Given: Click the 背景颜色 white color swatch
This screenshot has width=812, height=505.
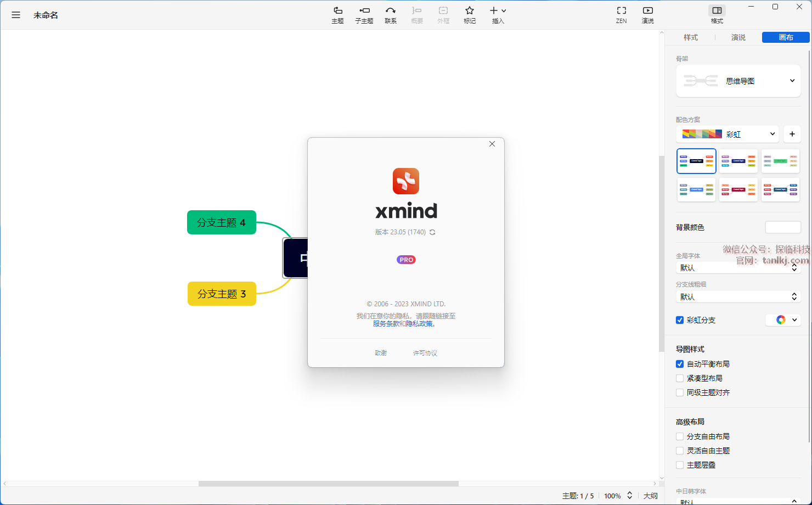Looking at the screenshot, I should (783, 227).
